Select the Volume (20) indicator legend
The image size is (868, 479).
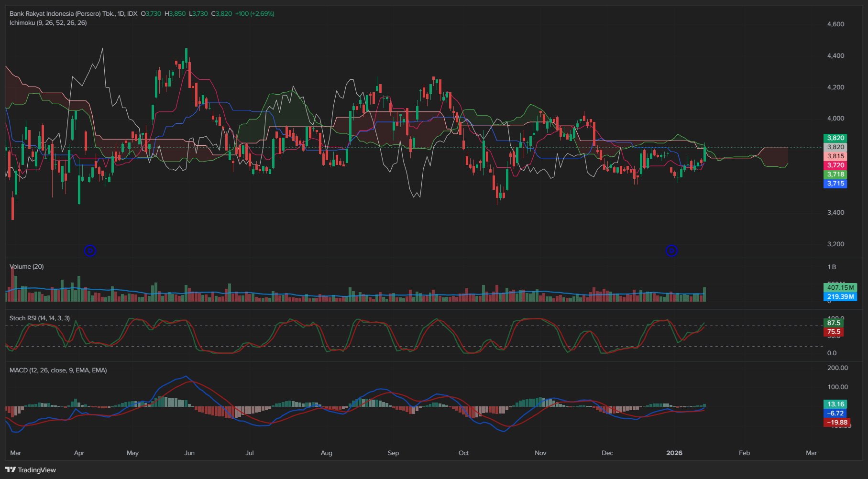click(27, 267)
